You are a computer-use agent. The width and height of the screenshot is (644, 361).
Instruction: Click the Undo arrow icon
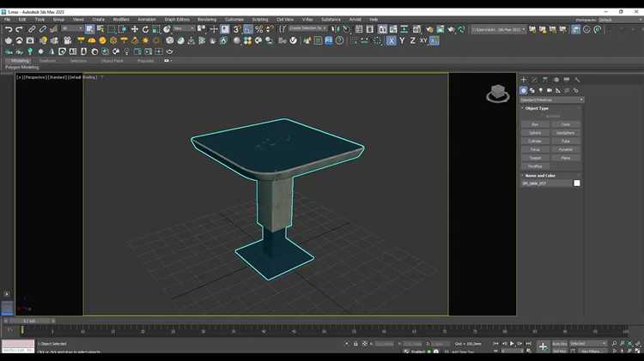9,29
